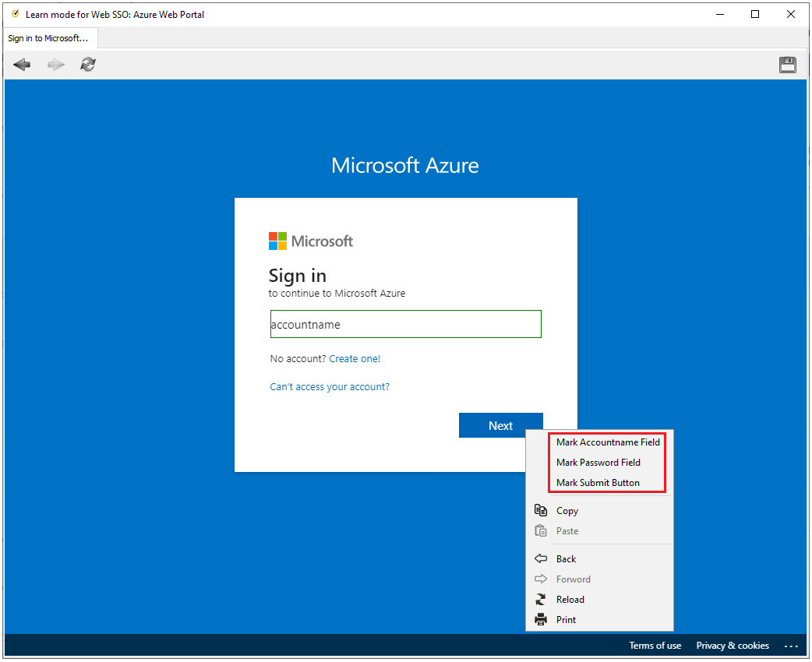Select Mark Submit Button menu option

(598, 483)
